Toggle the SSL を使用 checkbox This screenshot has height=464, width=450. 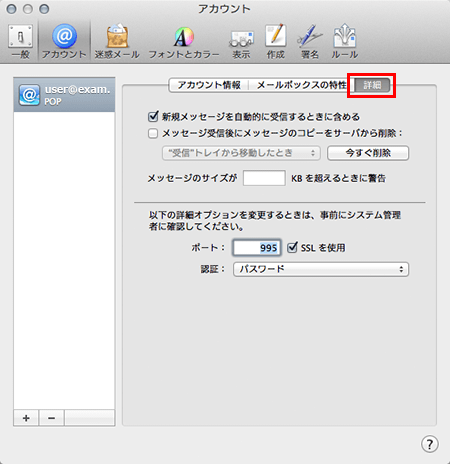[292, 248]
